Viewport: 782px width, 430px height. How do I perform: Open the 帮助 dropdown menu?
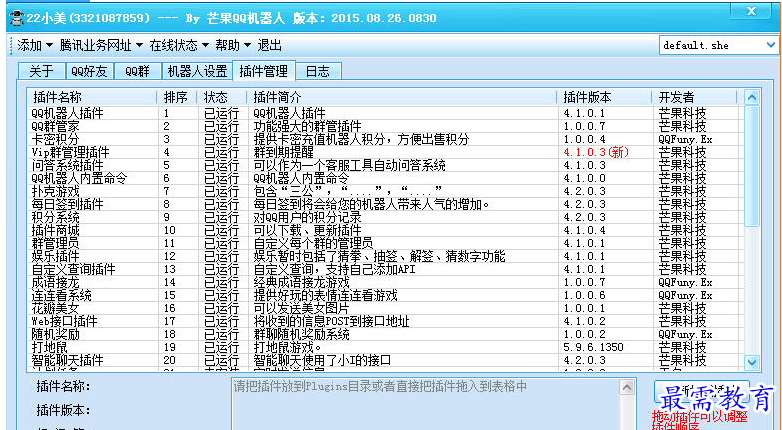point(233,45)
